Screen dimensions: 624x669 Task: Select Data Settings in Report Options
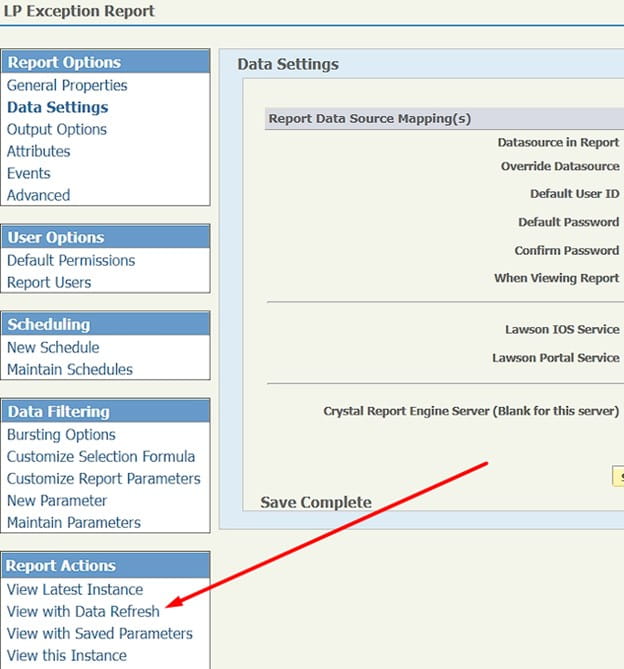coord(57,108)
